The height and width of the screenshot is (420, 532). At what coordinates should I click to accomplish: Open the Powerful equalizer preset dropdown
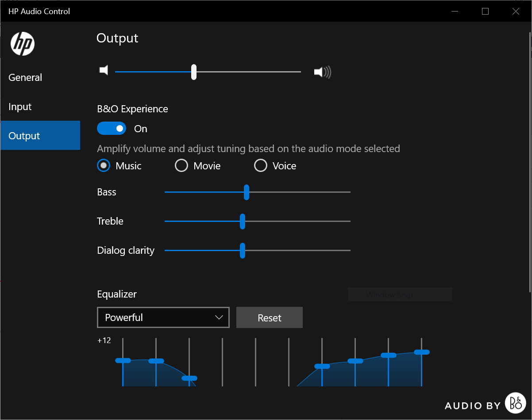tap(163, 317)
